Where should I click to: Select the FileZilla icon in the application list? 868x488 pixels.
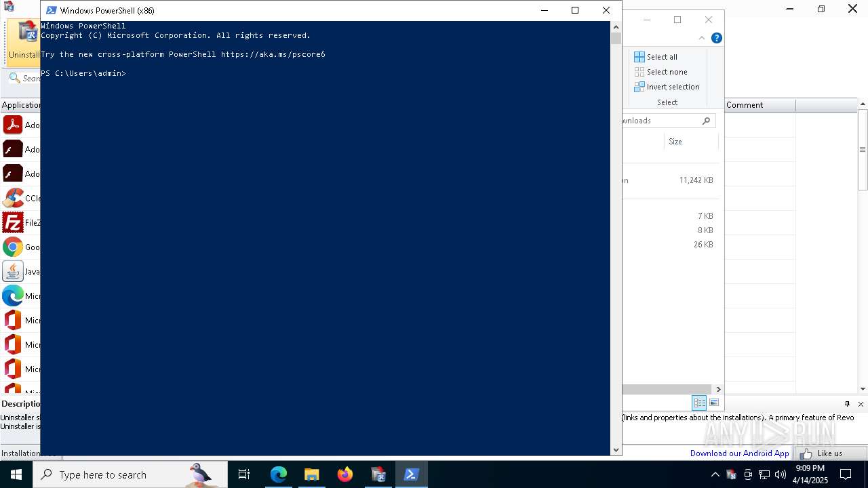(x=13, y=222)
